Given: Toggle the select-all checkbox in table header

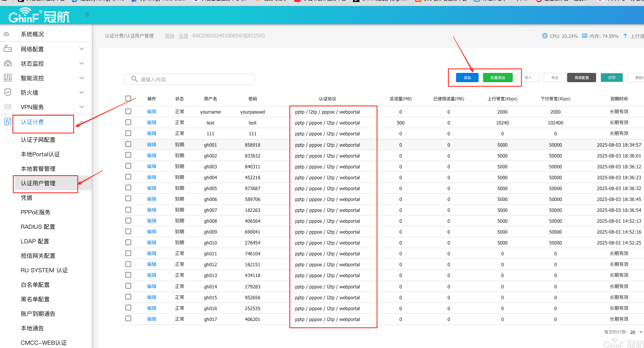Looking at the screenshot, I should [x=128, y=99].
